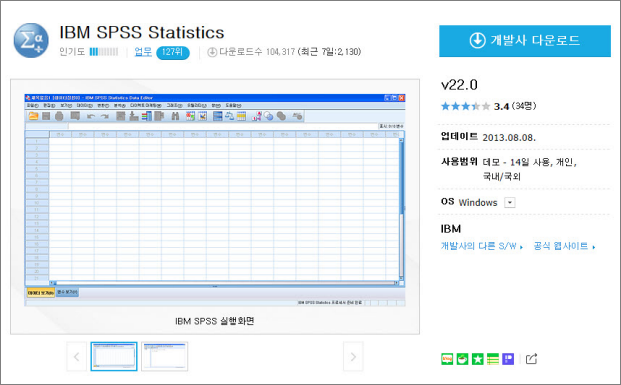Click the v22.0 version text
The height and width of the screenshot is (385, 621).
(459, 85)
